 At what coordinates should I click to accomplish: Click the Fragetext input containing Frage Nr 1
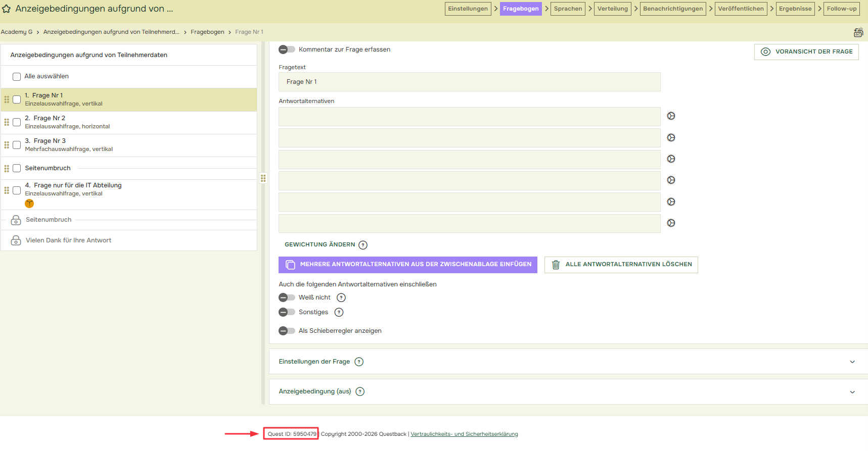click(x=470, y=82)
